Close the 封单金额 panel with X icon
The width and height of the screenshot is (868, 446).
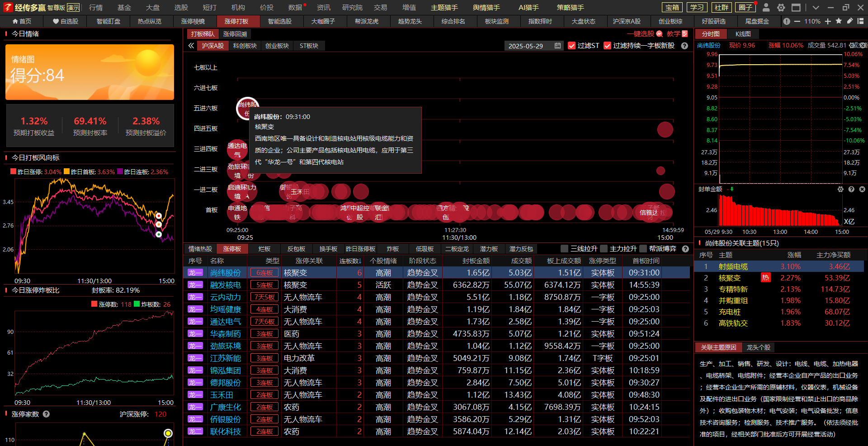[x=862, y=189]
